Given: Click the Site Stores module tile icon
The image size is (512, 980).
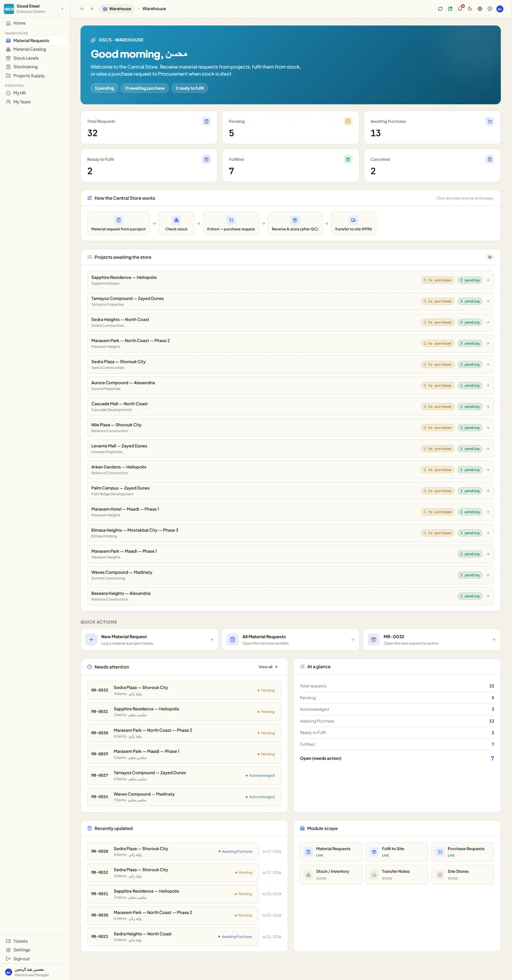Looking at the screenshot, I should 440,874.
